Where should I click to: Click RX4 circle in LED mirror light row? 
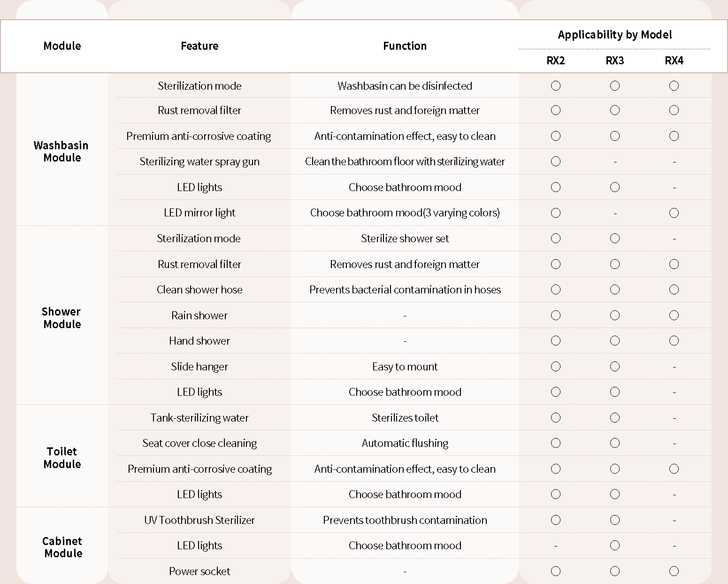[x=674, y=213]
